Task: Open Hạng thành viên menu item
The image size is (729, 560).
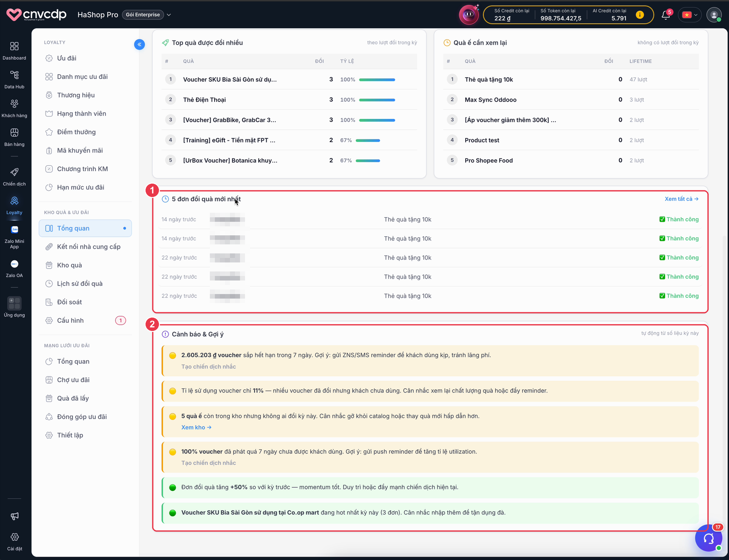Action: [x=85, y=113]
